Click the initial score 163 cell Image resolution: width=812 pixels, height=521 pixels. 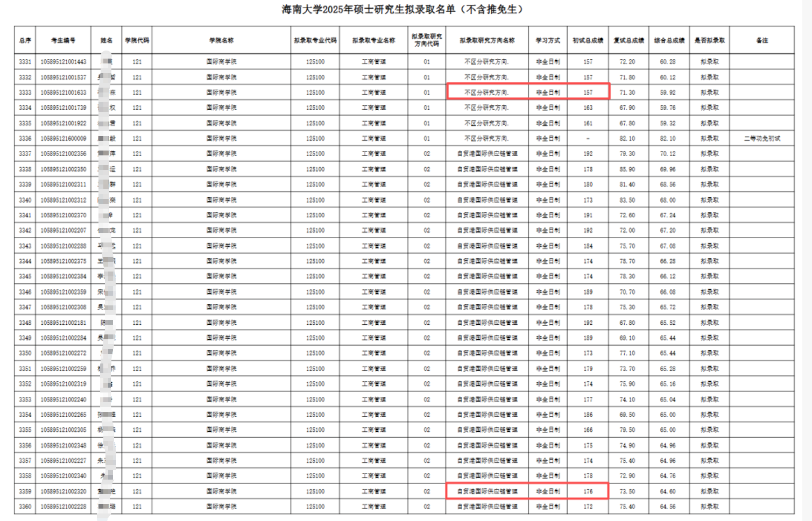click(588, 108)
